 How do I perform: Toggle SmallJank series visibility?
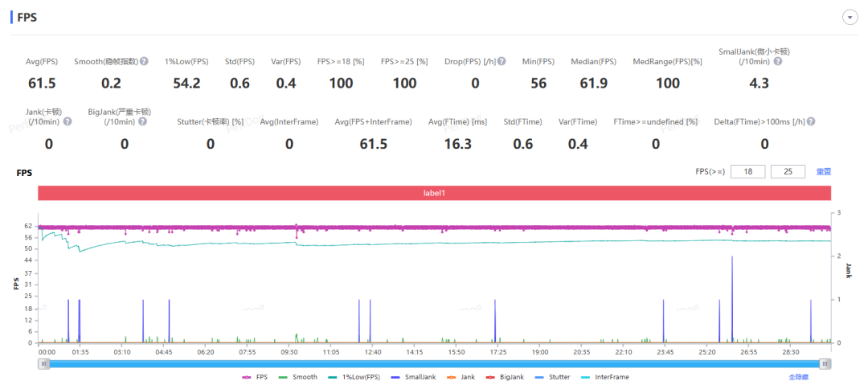[412, 377]
